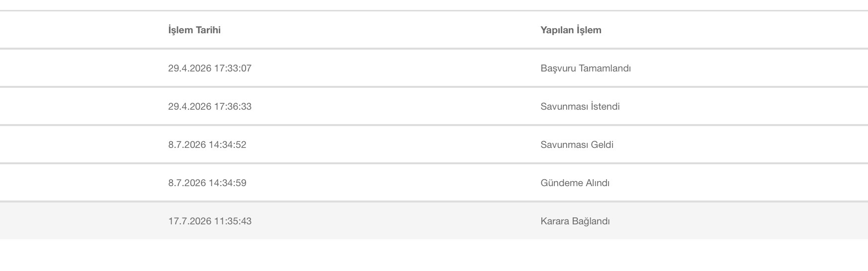Select the 17.7.2026 11:35:43 timestamp

pos(210,221)
